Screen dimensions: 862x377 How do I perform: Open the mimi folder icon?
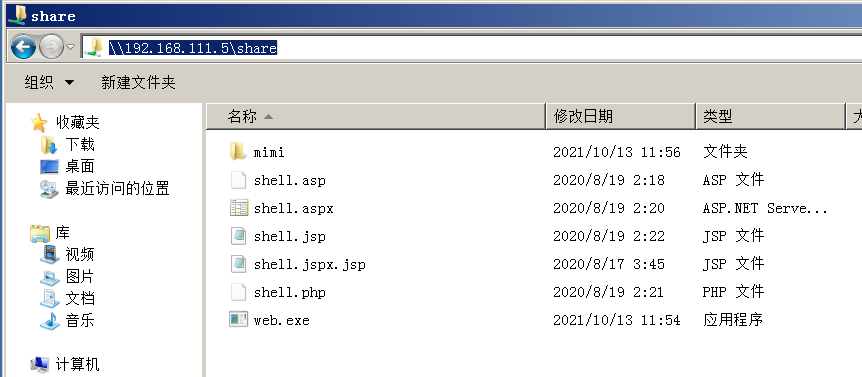237,151
